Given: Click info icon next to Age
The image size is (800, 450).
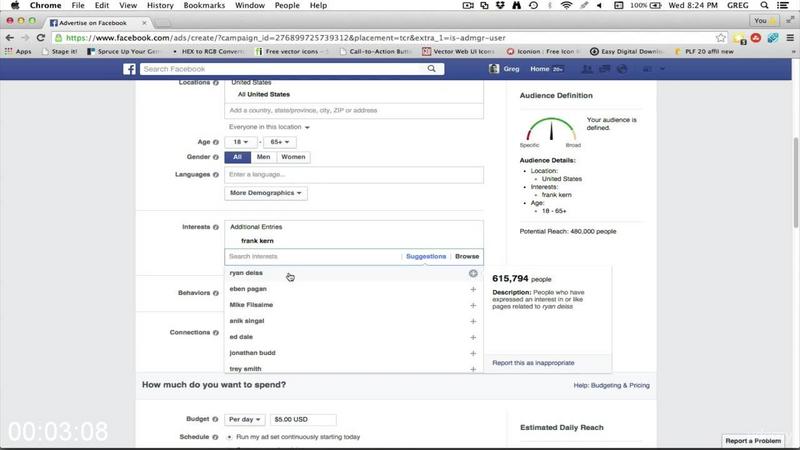Looking at the screenshot, I should 216,142.
